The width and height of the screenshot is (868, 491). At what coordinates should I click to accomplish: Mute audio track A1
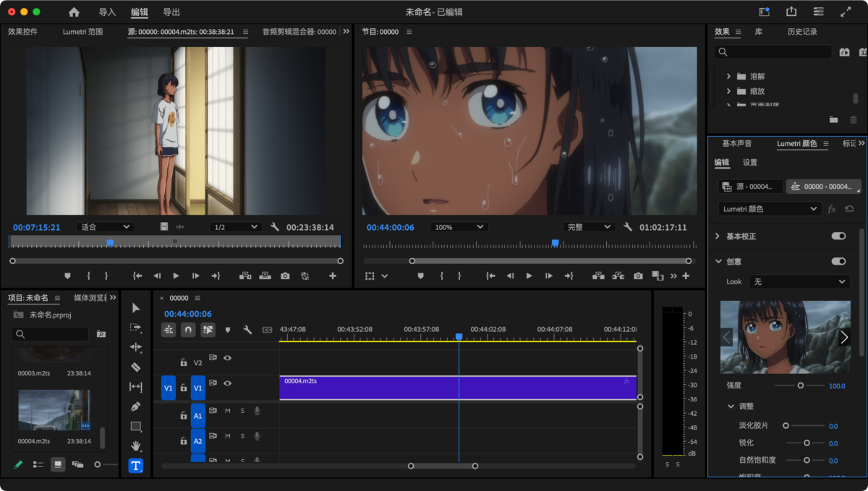227,411
